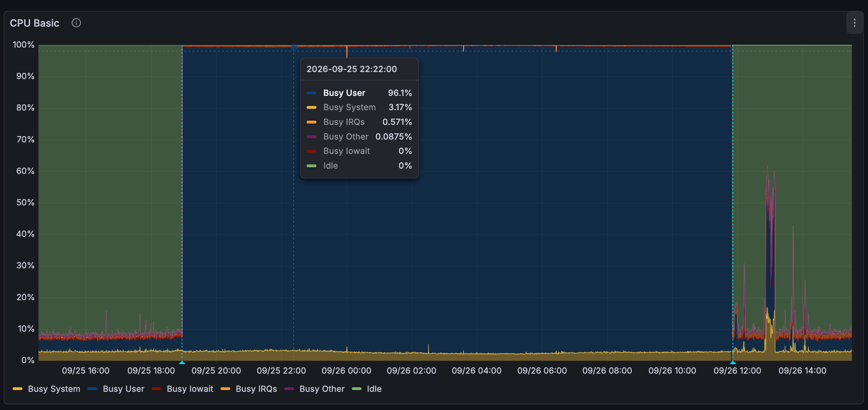Click the hovered data point at 22:22

click(x=294, y=47)
